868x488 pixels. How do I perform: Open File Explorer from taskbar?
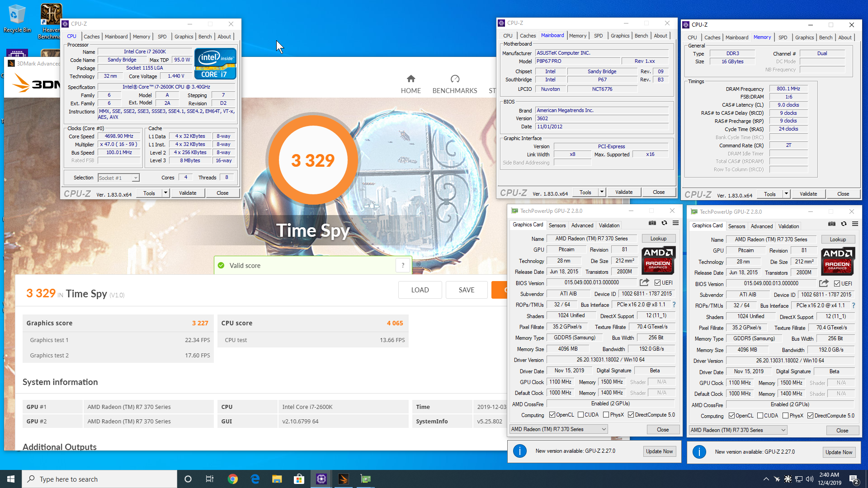click(x=277, y=479)
